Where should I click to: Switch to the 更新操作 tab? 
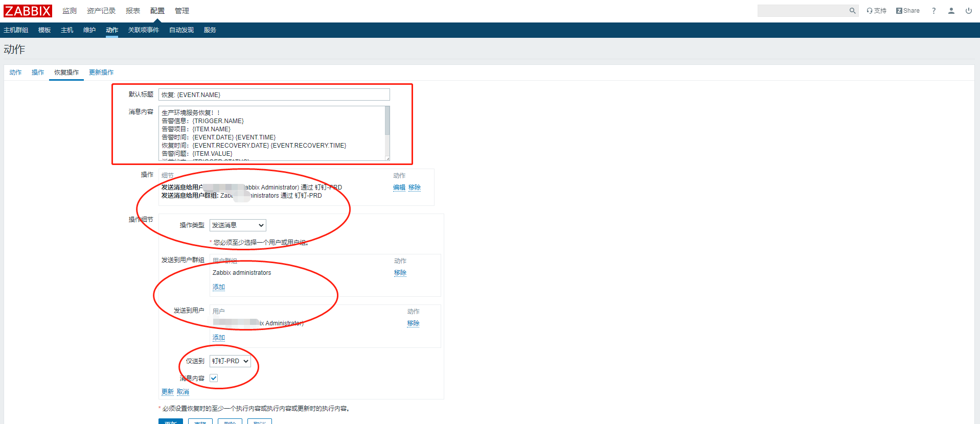(101, 73)
